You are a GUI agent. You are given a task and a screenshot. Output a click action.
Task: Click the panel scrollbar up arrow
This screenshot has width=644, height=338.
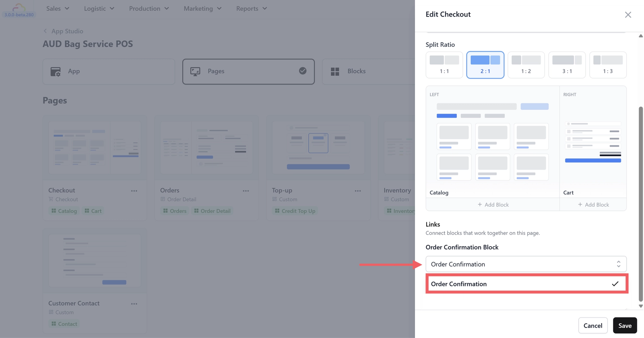pos(641,36)
